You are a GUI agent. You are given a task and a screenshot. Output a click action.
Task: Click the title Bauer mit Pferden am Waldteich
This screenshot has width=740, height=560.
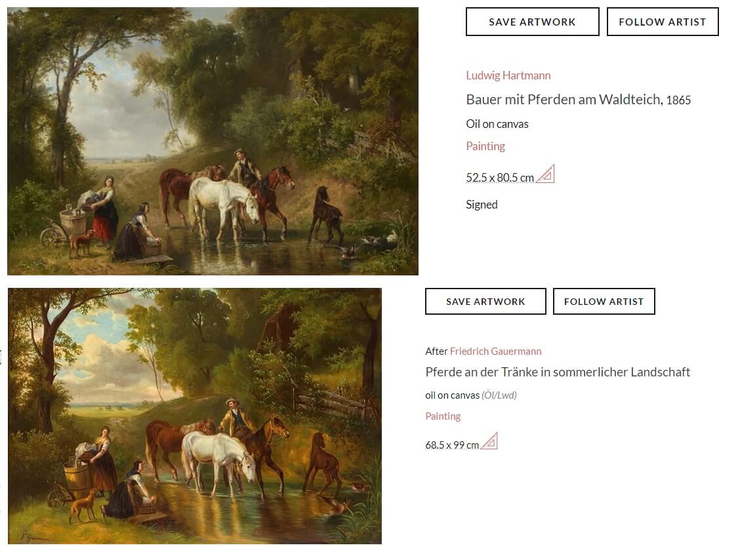(x=564, y=100)
